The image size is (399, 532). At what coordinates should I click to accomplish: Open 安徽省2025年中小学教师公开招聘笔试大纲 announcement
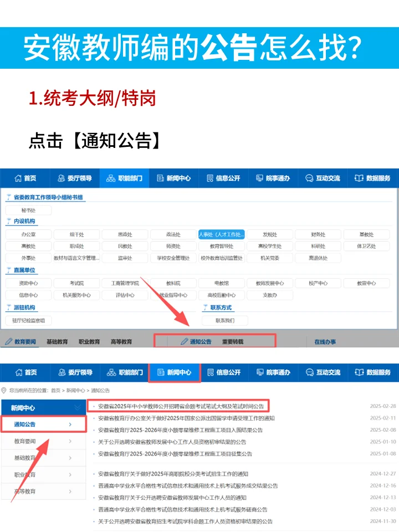click(181, 406)
